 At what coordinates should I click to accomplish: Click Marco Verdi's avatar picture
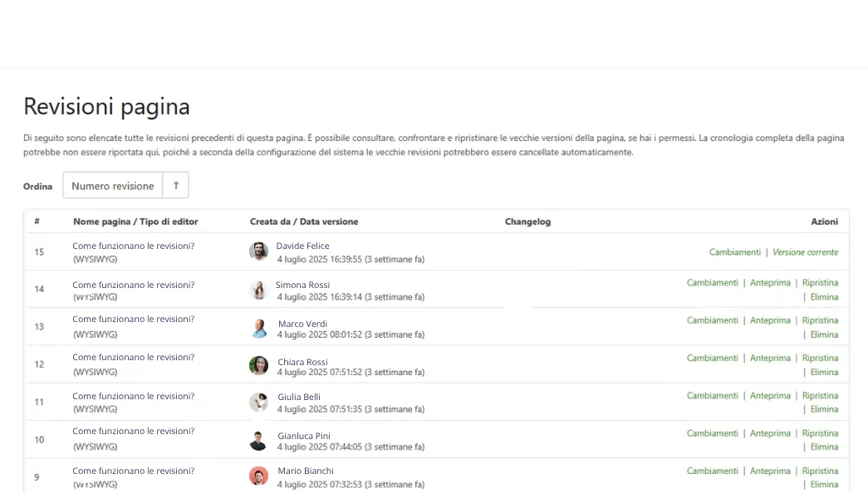tap(259, 328)
